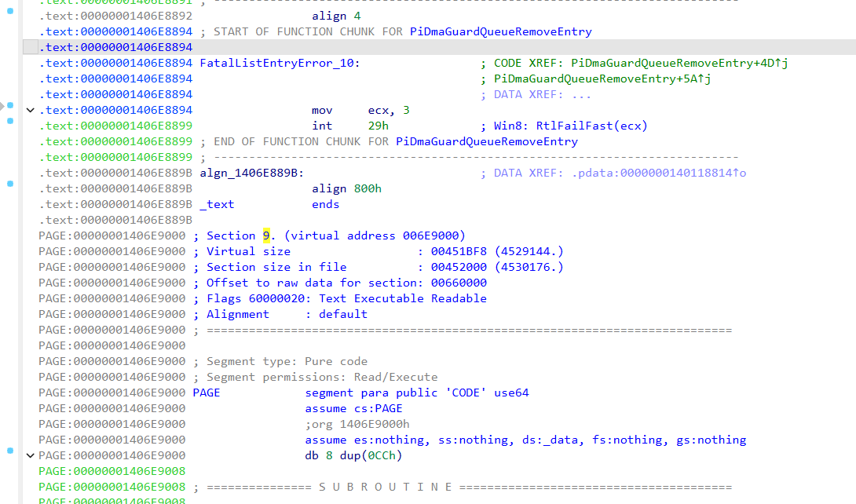Toggle breakpoint dot beside 'algn_1406E889B'
Viewport: 856px width, 504px height.
[x=10, y=184]
